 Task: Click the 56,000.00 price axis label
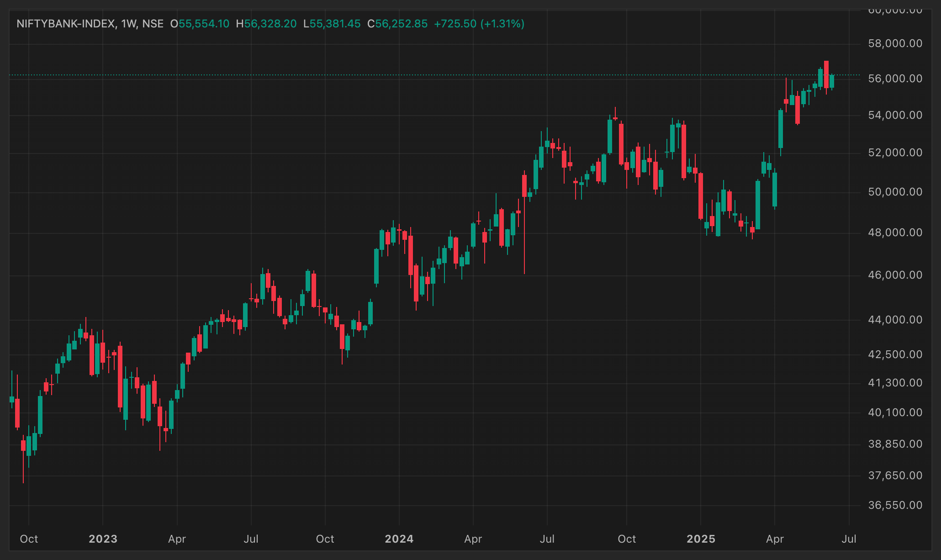click(895, 79)
